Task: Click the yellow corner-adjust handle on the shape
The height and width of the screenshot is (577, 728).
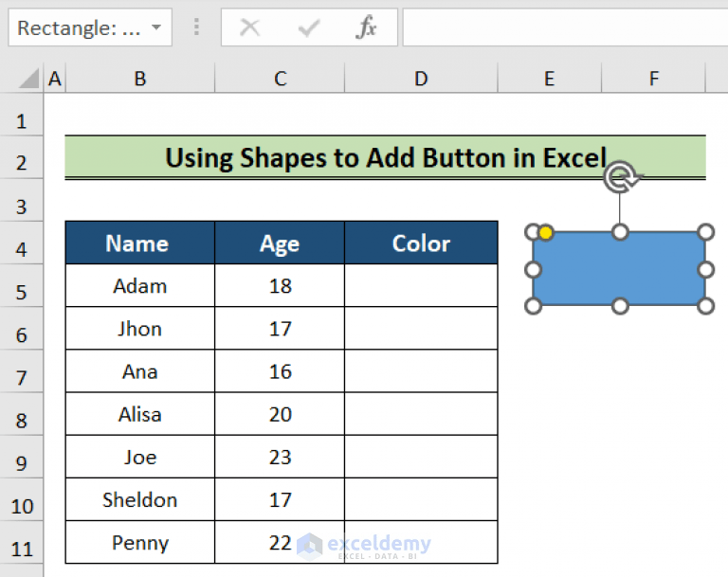Action: tap(546, 232)
